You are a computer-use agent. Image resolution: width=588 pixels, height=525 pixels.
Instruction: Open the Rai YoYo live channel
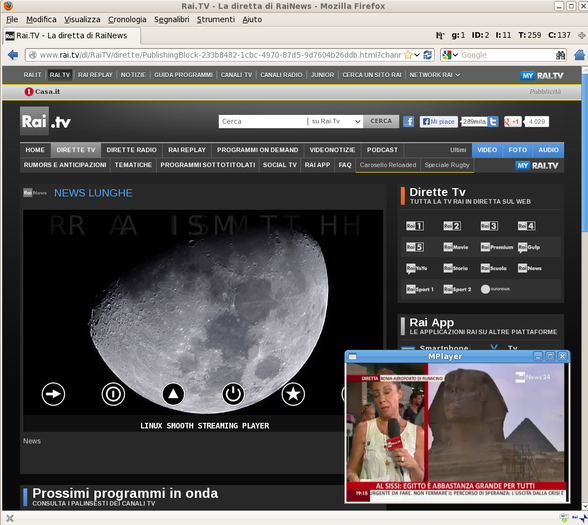[x=417, y=268]
